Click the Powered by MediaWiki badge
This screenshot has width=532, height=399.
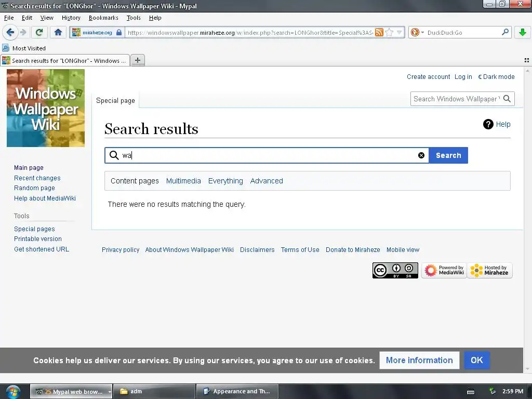[444, 270]
